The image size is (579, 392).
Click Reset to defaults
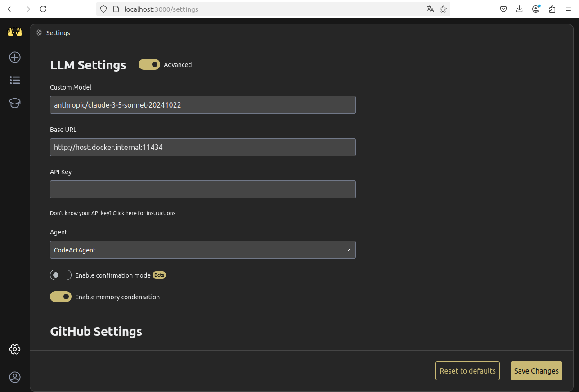coord(467,370)
